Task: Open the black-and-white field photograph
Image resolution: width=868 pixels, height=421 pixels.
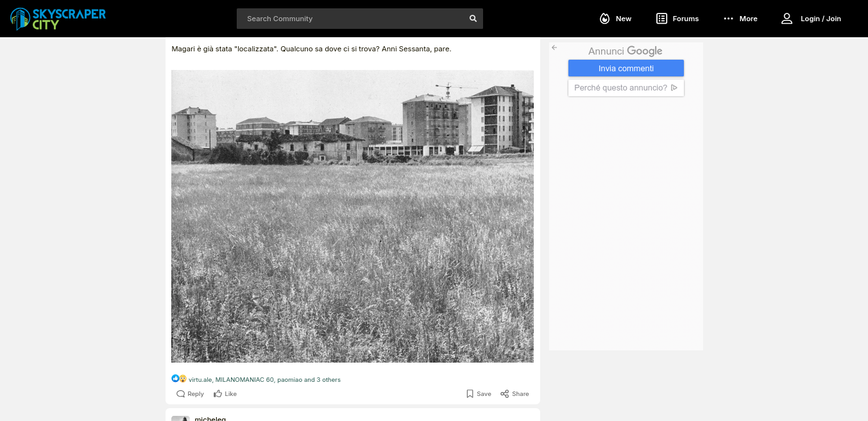Action: click(352, 216)
